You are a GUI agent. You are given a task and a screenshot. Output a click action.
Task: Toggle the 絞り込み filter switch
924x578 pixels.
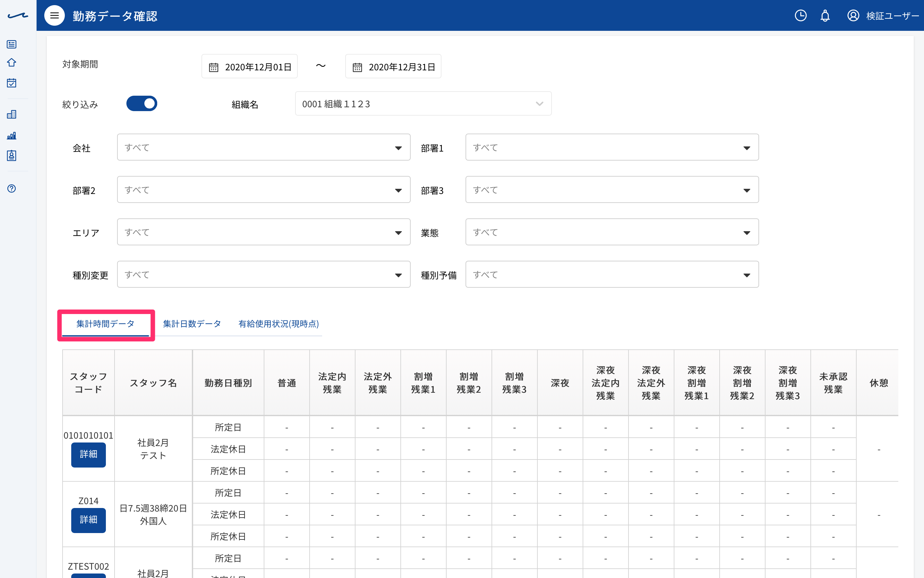point(142,104)
